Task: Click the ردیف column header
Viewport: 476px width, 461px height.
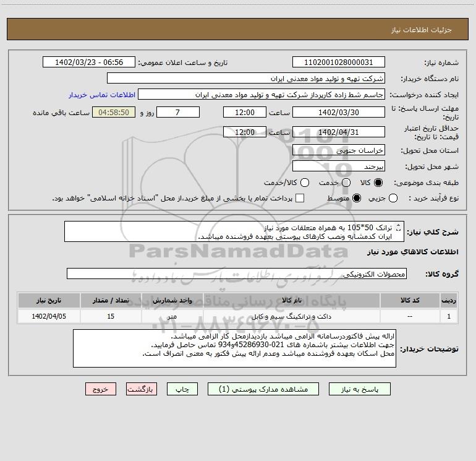Action: tap(449, 300)
